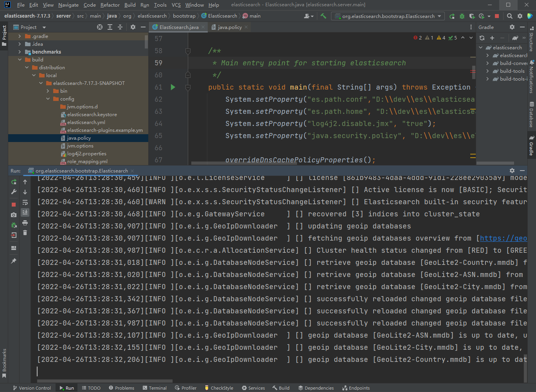Click Expand All in Project panel

point(110,27)
